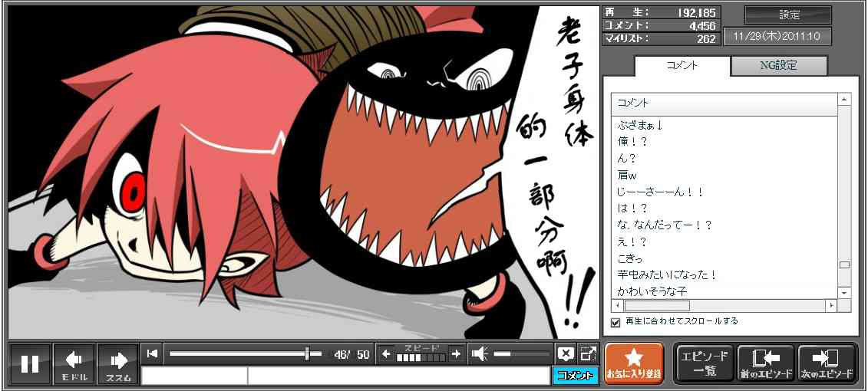Image resolution: width=868 pixels, height=391 pixels.
Task: Switch to NG設定 tab
Action: pyautogui.click(x=778, y=66)
